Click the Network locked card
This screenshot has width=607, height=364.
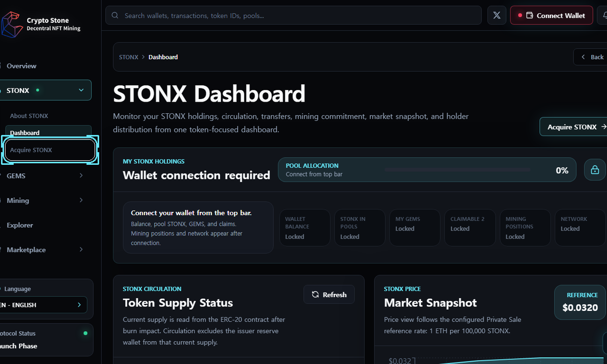click(581, 228)
